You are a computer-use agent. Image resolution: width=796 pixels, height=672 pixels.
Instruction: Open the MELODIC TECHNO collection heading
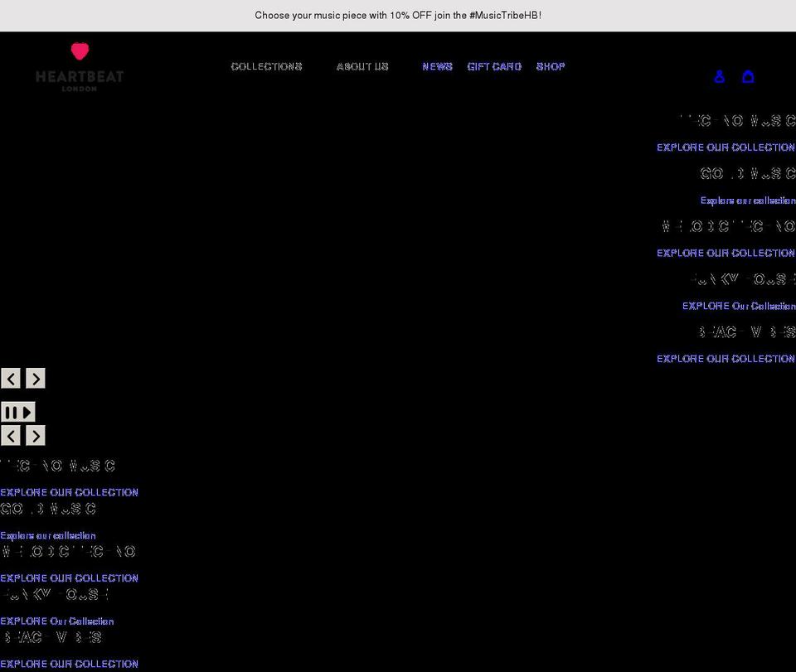pos(728,225)
